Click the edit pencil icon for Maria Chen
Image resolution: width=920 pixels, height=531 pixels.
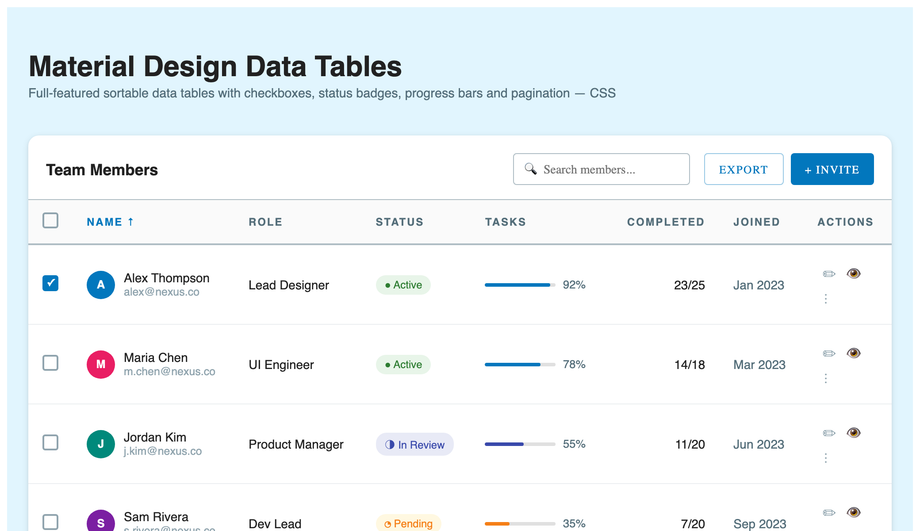click(x=828, y=353)
